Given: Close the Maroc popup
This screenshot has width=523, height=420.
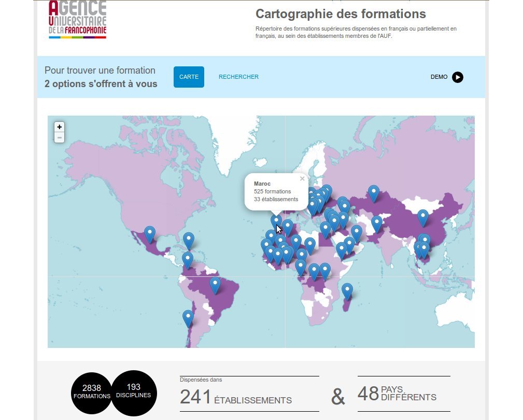Looking at the screenshot, I should 302,179.
